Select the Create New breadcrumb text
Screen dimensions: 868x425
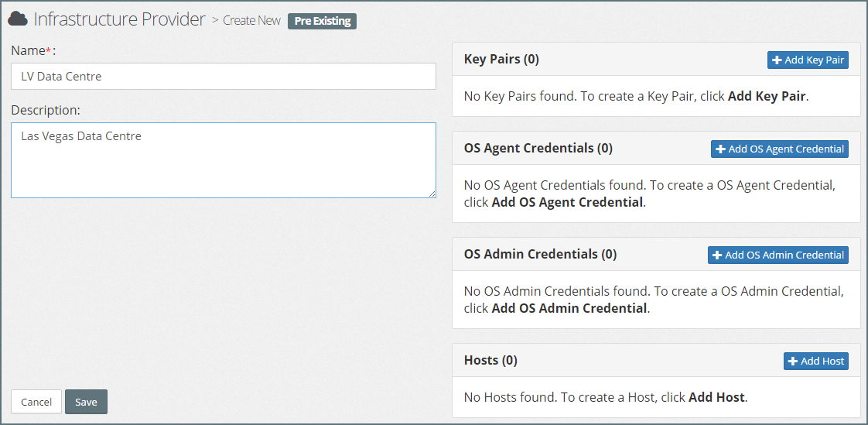[251, 21]
